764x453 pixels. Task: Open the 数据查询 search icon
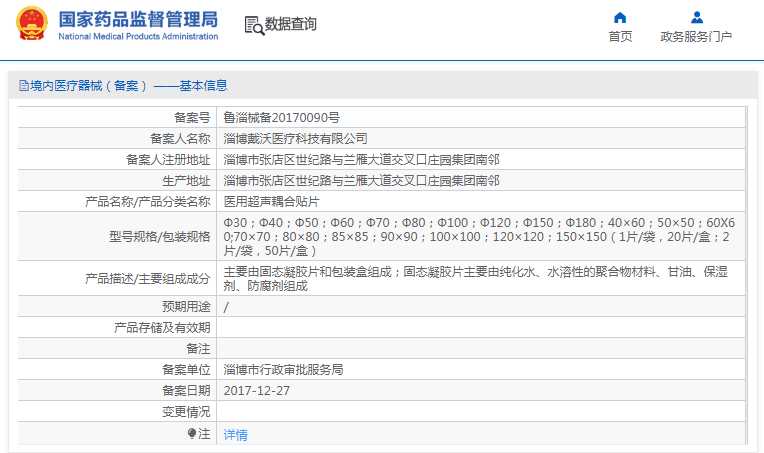(254, 25)
